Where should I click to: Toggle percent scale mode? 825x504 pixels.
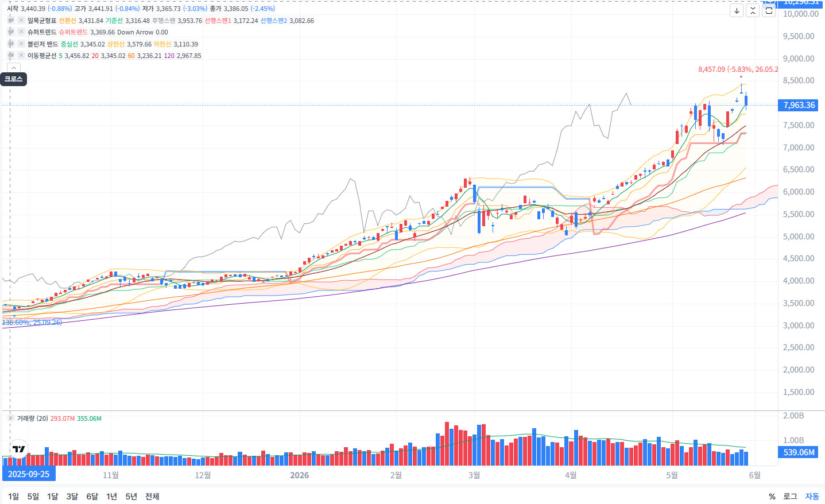coord(772,497)
